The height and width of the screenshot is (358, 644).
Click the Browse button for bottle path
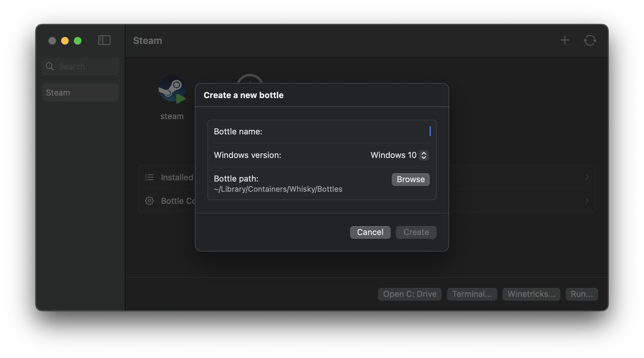410,179
